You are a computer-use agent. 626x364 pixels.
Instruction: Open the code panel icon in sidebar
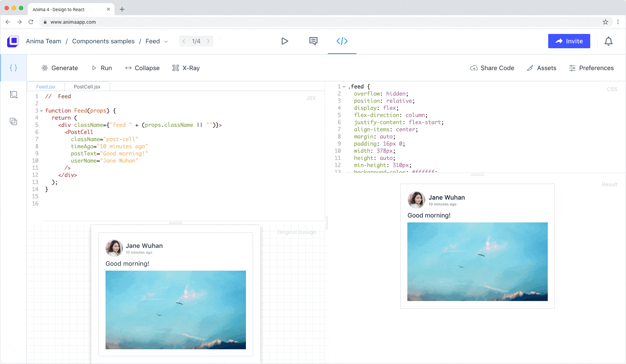pos(13,68)
